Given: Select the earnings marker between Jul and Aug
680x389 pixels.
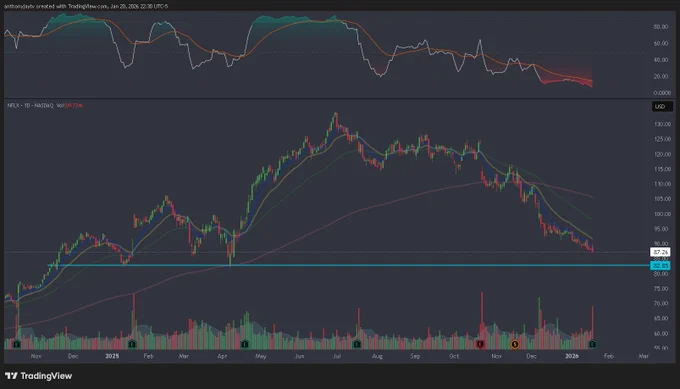Looking at the screenshot, I should click(357, 344).
